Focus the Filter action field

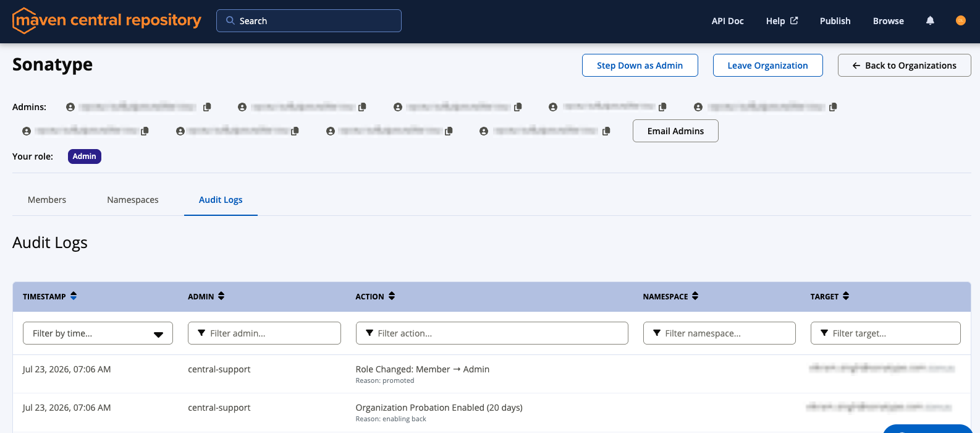pos(492,333)
